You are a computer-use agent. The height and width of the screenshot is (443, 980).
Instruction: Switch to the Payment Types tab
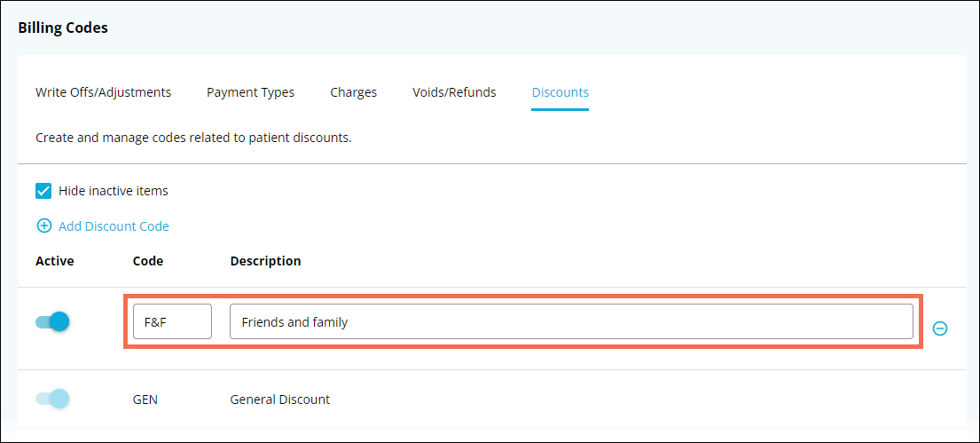(x=250, y=92)
